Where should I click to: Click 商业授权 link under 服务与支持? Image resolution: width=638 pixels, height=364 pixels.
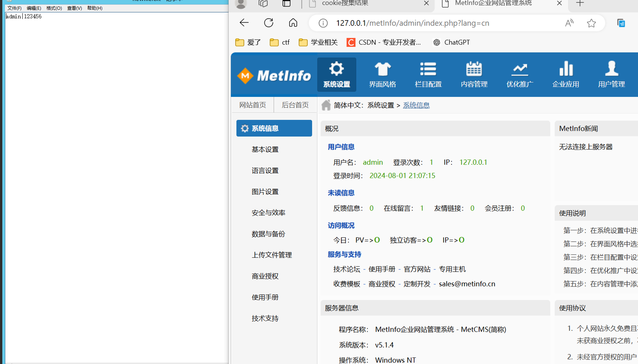coord(382,284)
